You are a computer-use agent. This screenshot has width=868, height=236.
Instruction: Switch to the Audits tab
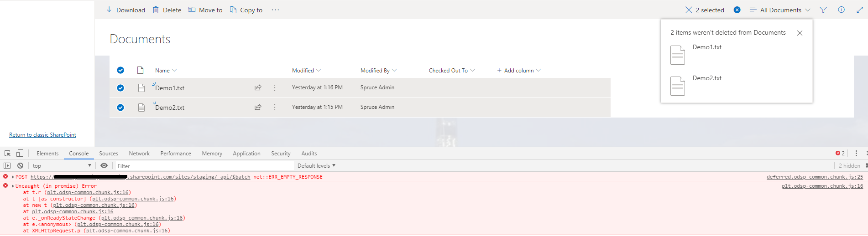(309, 154)
